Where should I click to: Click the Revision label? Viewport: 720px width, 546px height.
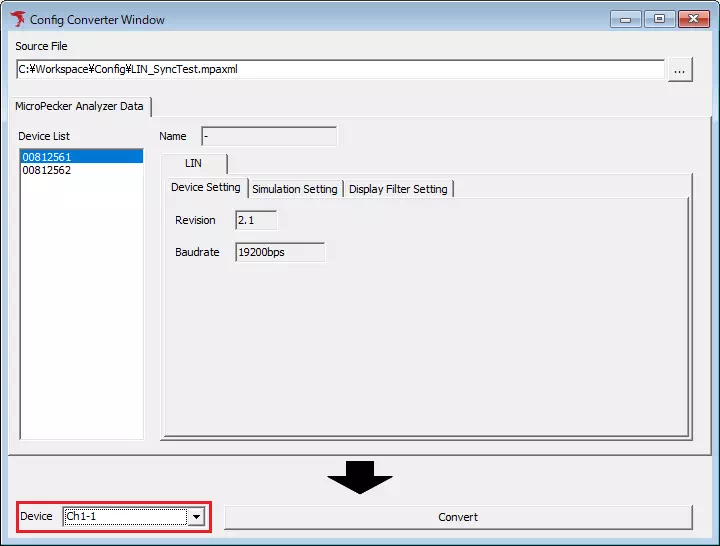coord(195,220)
